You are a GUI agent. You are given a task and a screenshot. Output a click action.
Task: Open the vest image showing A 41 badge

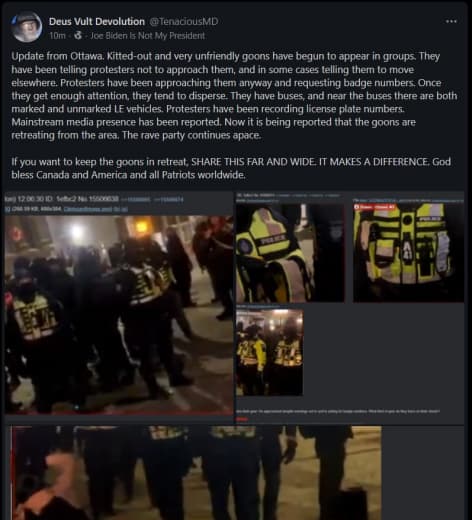coord(408,253)
